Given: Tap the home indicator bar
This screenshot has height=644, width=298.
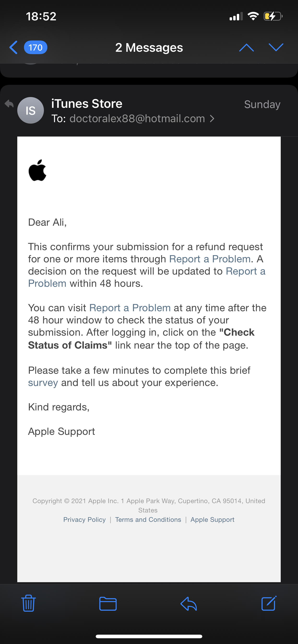Looking at the screenshot, I should click(x=149, y=636).
